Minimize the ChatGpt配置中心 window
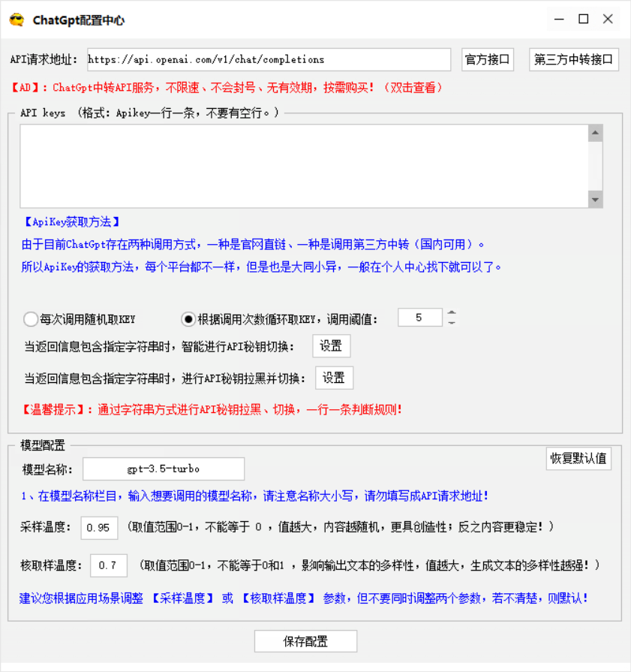 point(559,20)
